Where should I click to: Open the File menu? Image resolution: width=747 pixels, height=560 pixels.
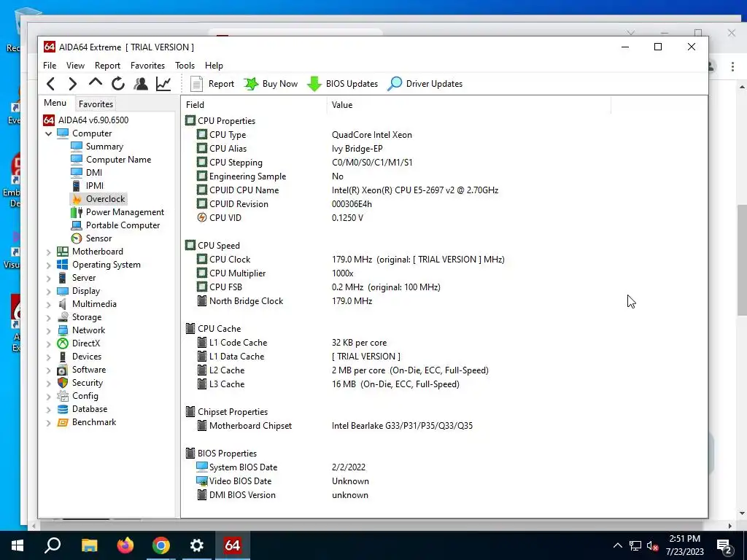(50, 65)
